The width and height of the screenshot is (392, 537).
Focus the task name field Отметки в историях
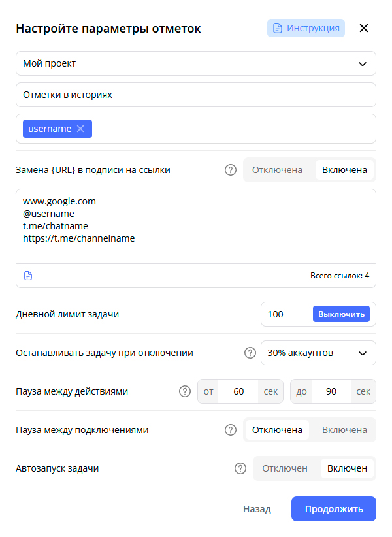click(x=196, y=95)
